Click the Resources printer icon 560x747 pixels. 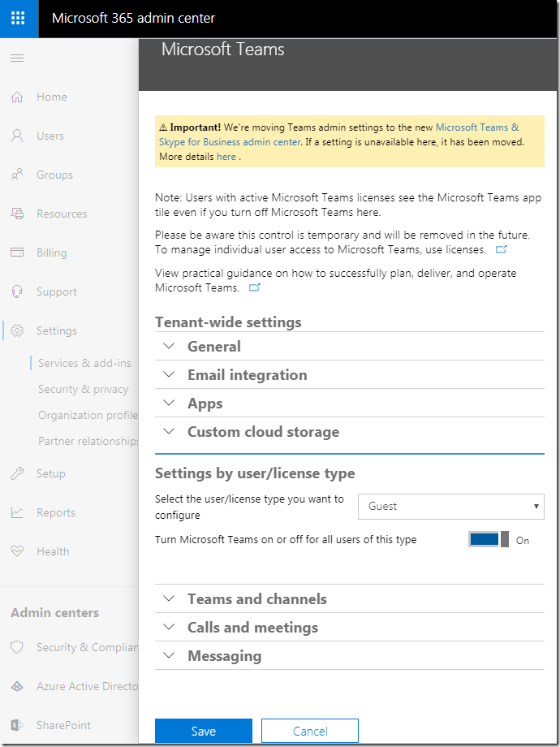click(17, 214)
